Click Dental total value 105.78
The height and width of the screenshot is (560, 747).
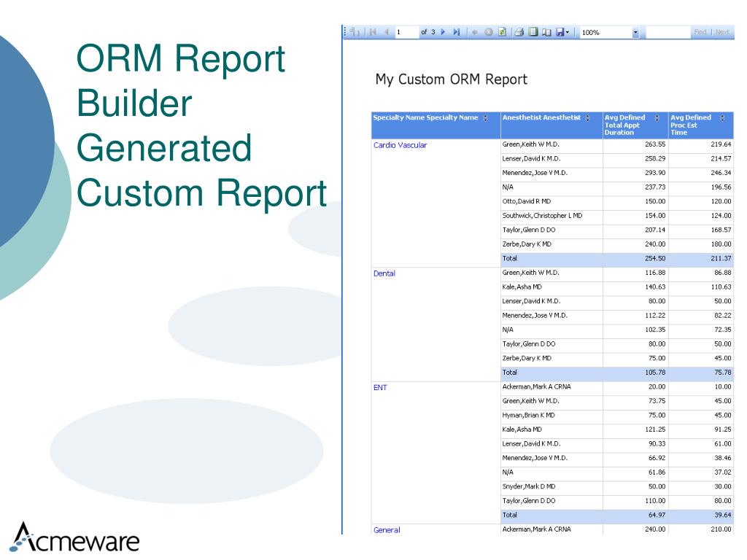(x=655, y=373)
